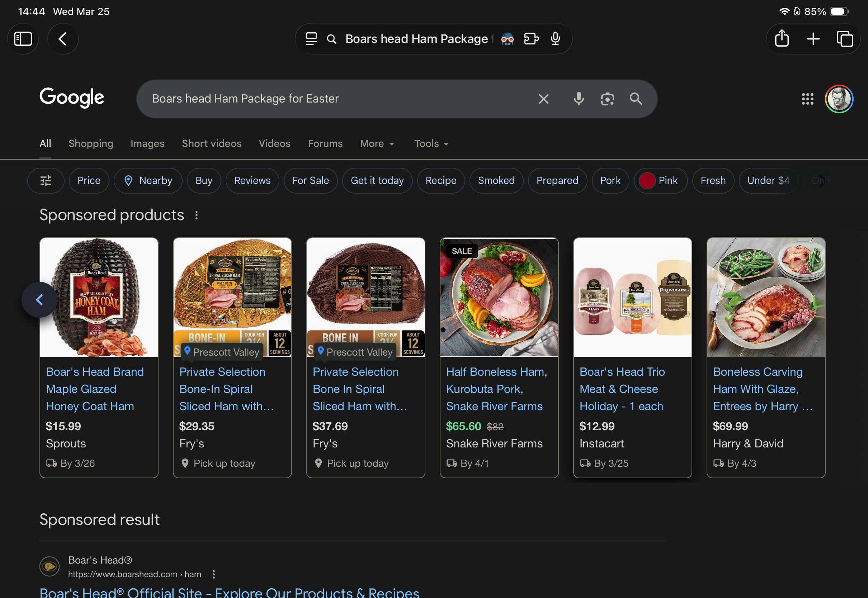Open Private Selection Bone-In Spiral ham for $29.35
Viewport: 868px width, 598px height.
pyautogui.click(x=226, y=389)
